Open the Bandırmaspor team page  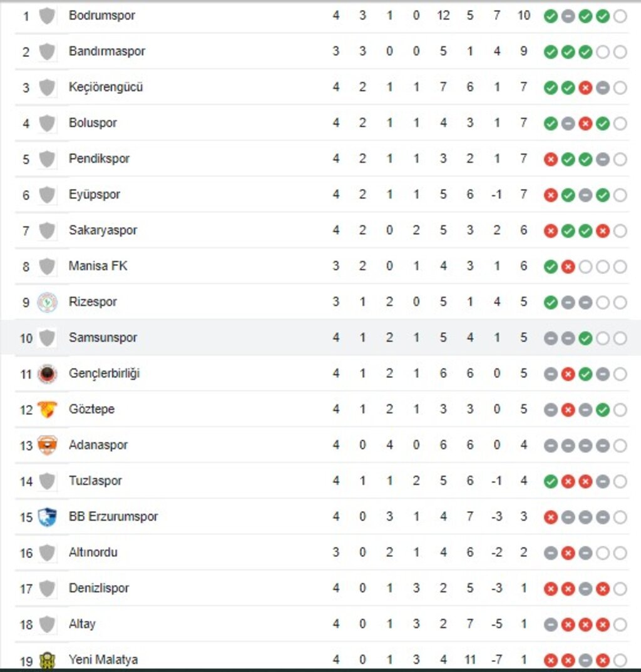[106, 51]
